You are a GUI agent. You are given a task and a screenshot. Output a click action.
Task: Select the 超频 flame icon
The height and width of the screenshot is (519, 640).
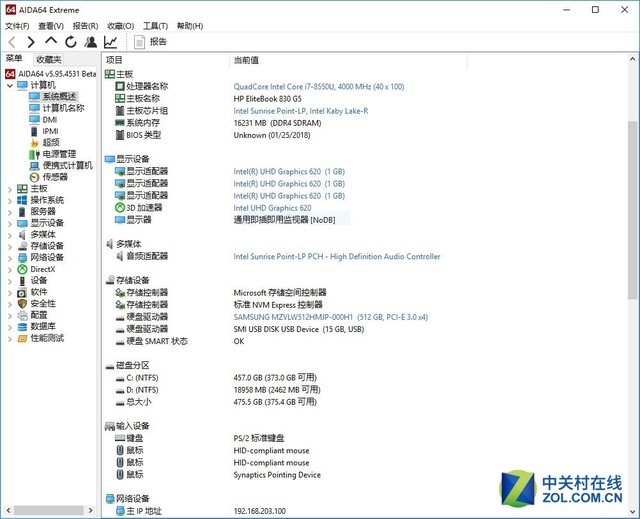click(34, 142)
